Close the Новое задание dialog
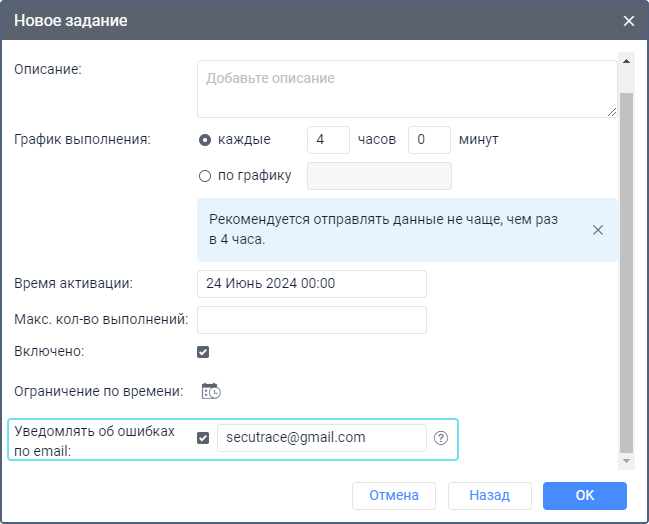This screenshot has height=524, width=649. [x=629, y=20]
